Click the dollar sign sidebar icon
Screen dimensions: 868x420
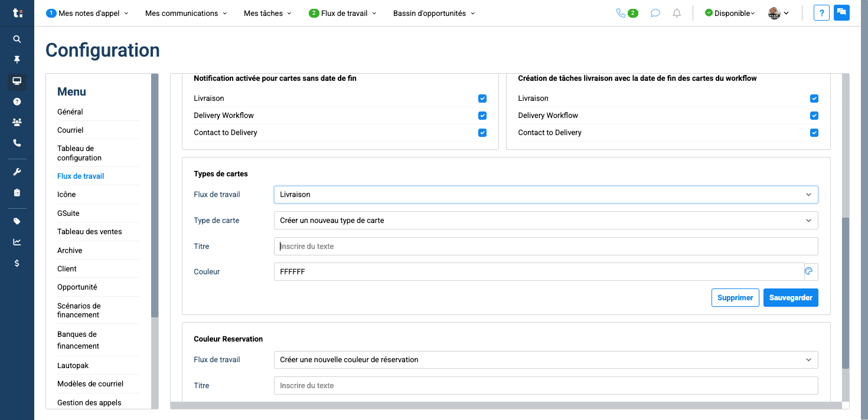pyautogui.click(x=17, y=263)
